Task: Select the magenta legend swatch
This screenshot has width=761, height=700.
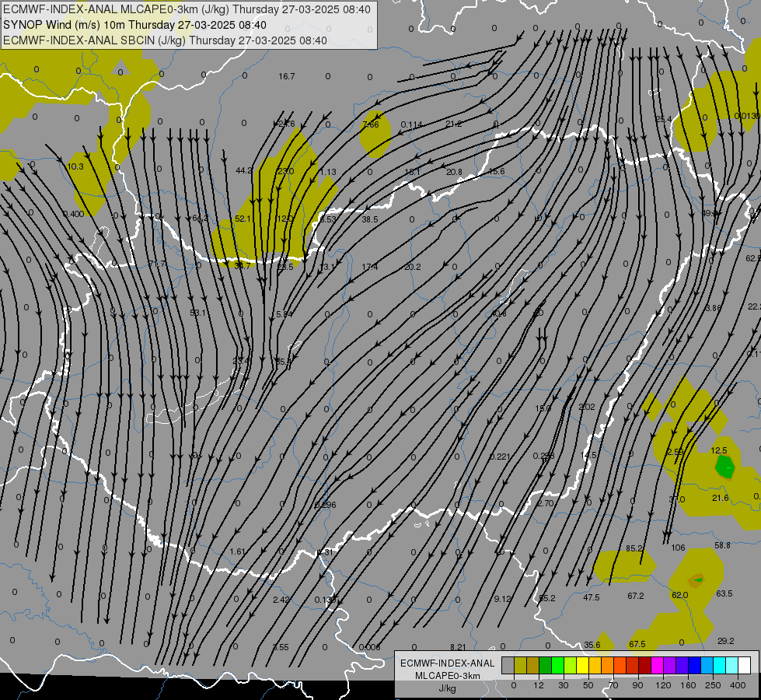Action: pos(658,665)
